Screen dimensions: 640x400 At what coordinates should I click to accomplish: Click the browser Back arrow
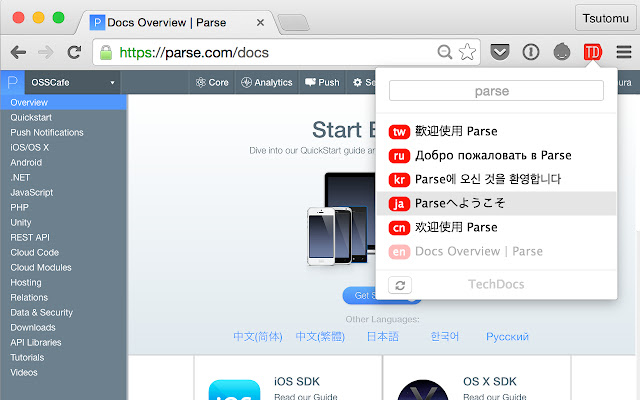[18, 52]
